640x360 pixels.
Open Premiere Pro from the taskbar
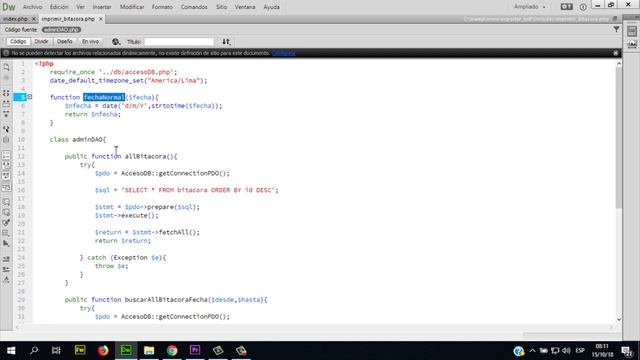click(x=195, y=351)
